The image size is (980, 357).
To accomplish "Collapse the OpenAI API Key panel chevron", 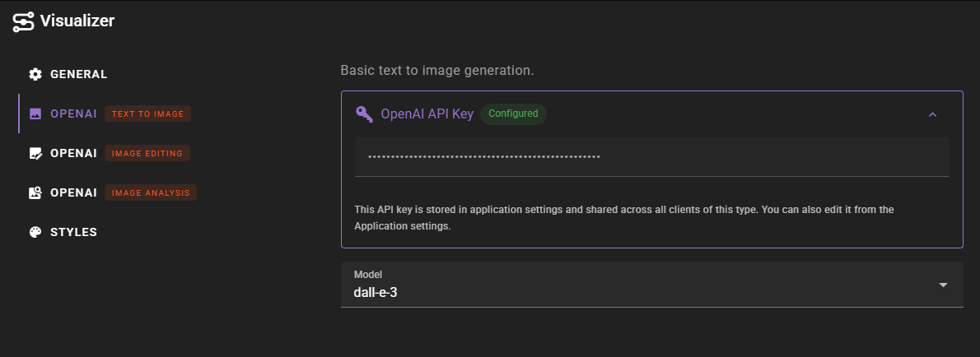I will pyautogui.click(x=932, y=114).
